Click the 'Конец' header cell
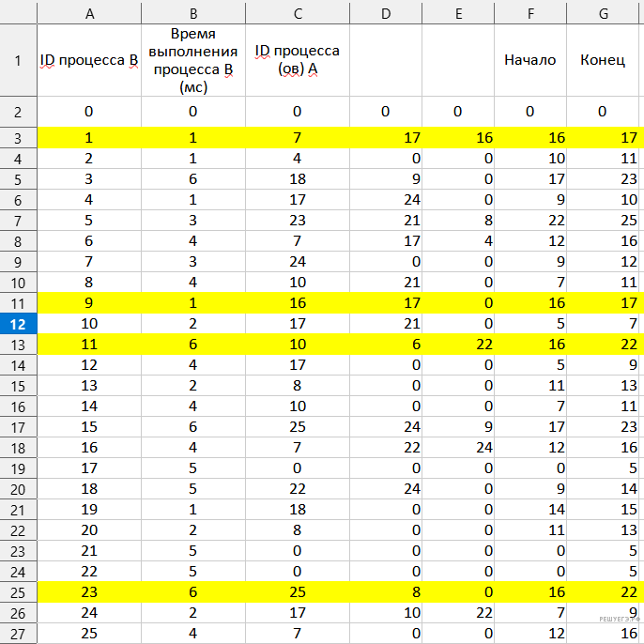This screenshot has width=644, height=644. point(603,60)
